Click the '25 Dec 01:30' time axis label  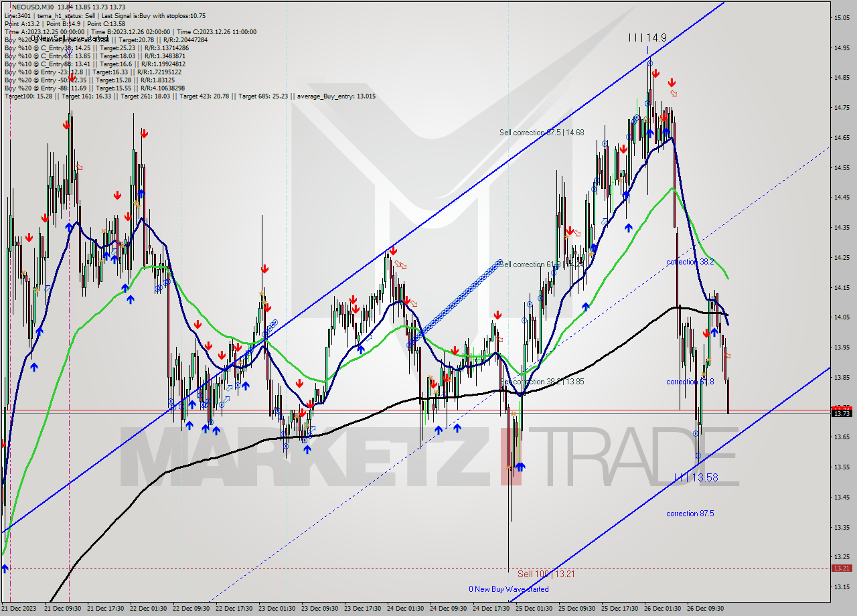534,609
